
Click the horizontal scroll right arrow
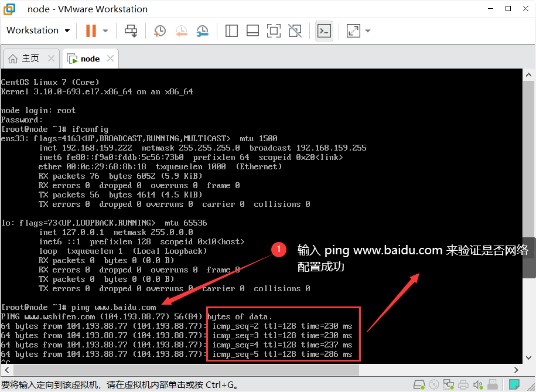(x=516, y=370)
